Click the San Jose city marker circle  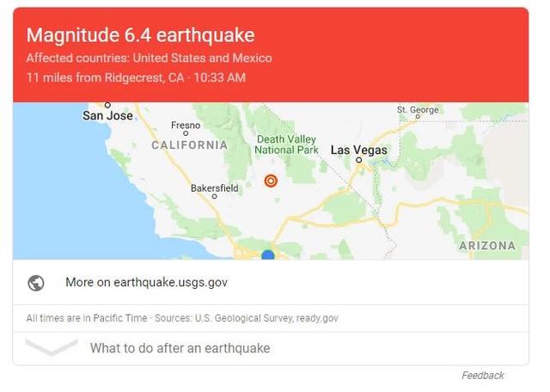click(107, 106)
